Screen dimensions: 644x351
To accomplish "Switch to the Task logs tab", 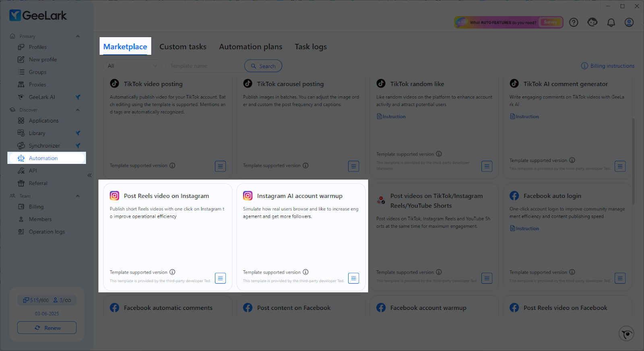I will point(311,47).
